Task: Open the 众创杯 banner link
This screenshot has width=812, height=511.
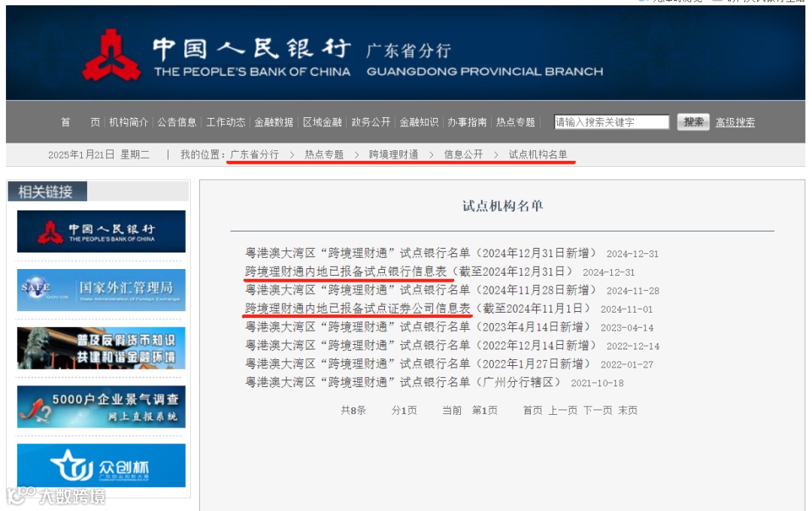Action: pyautogui.click(x=101, y=465)
